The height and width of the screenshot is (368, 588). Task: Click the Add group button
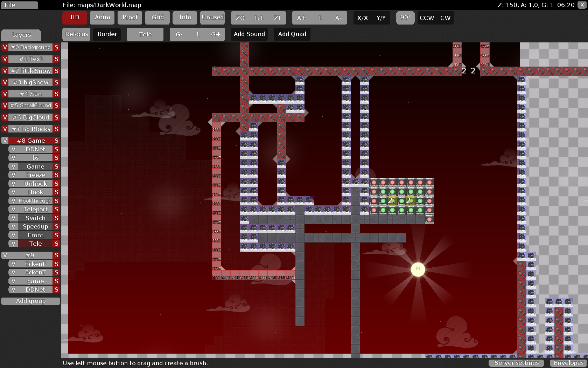point(31,301)
